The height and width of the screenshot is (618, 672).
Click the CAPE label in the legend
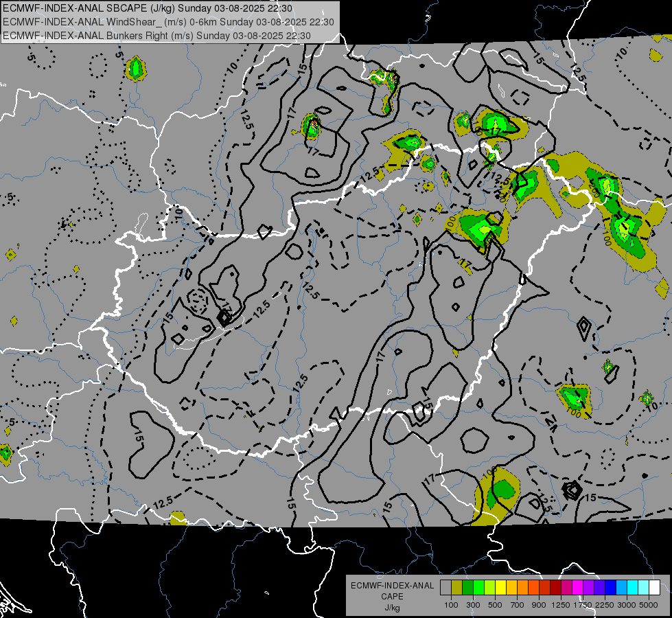tap(392, 597)
